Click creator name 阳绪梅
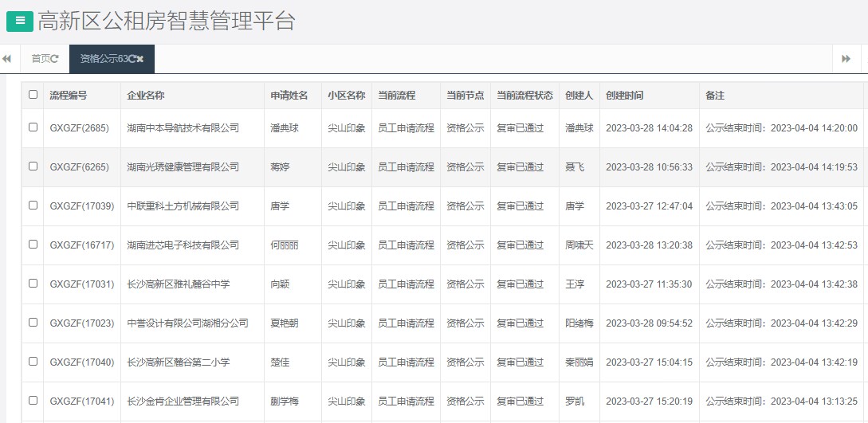This screenshot has height=423, width=868. click(579, 323)
